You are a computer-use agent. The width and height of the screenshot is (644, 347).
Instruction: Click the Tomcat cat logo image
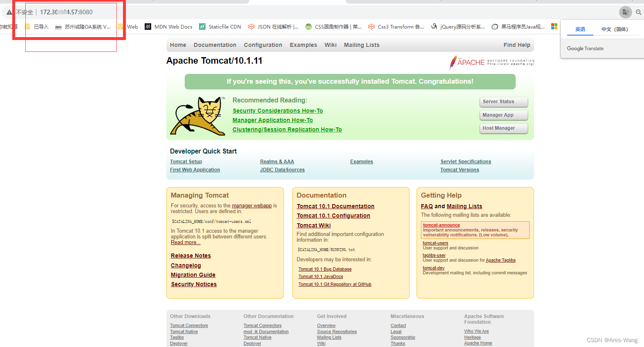pos(198,116)
